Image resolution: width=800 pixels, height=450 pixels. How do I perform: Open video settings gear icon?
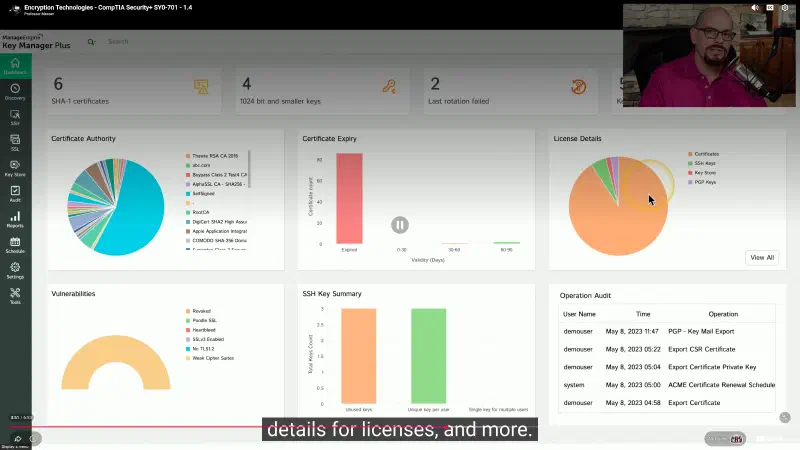pos(785,8)
